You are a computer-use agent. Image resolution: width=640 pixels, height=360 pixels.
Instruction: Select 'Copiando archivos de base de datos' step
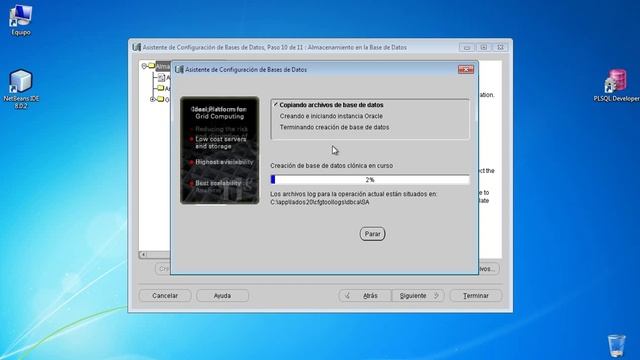[x=331, y=105]
